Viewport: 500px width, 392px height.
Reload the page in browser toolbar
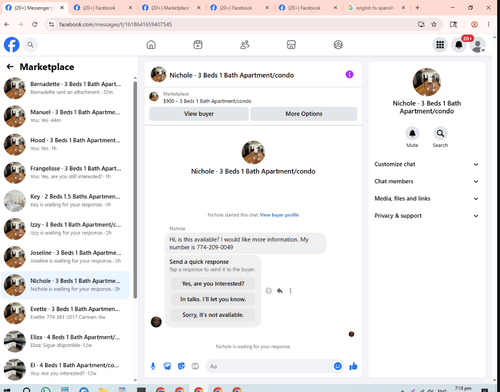click(35, 24)
